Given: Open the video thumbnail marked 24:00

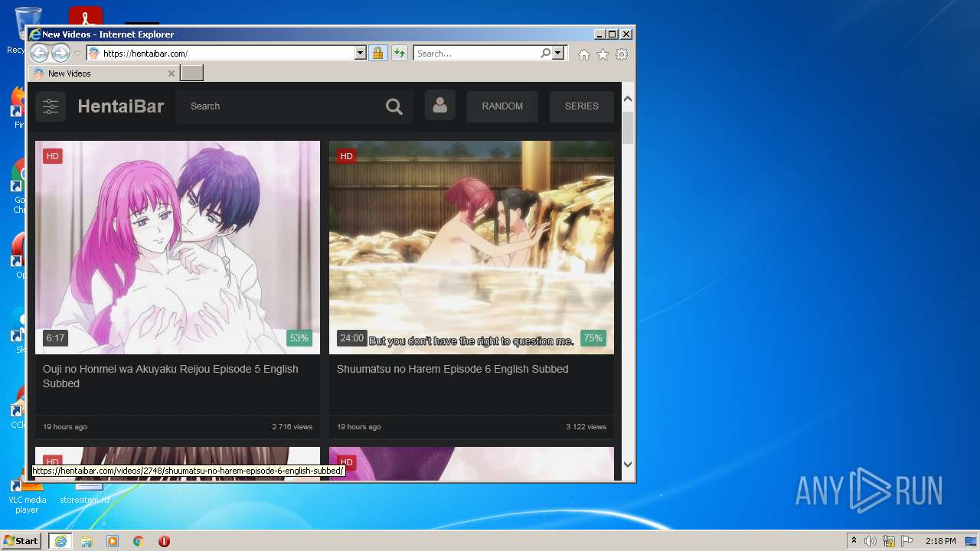Looking at the screenshot, I should [x=472, y=247].
